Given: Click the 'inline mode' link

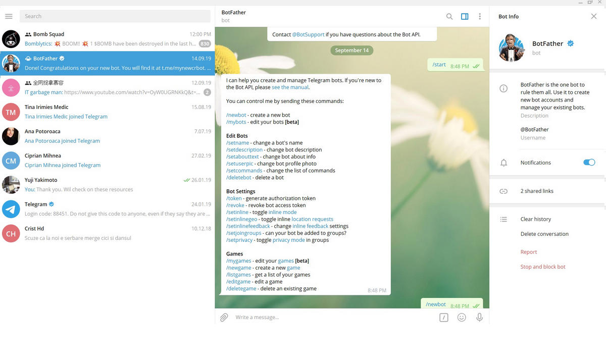Looking at the screenshot, I should click(x=283, y=212).
